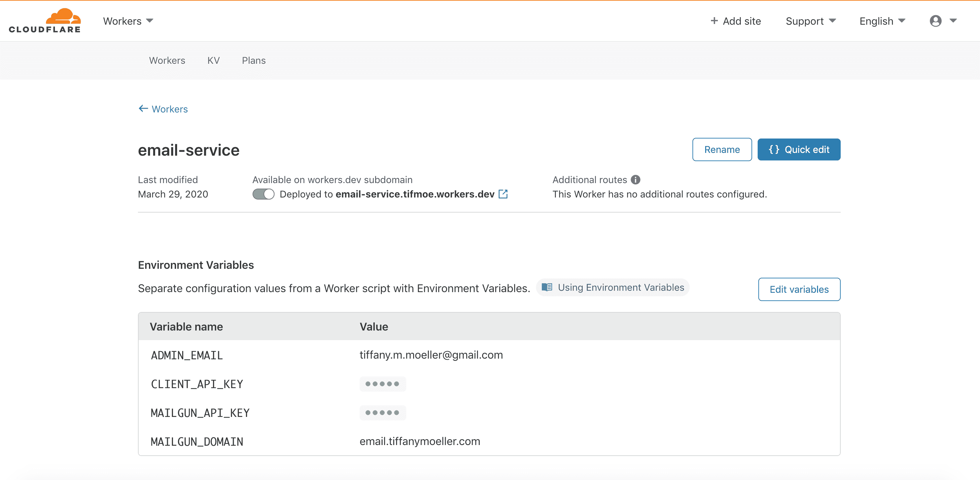
Task: Expand the account menu caret
Action: pyautogui.click(x=953, y=21)
